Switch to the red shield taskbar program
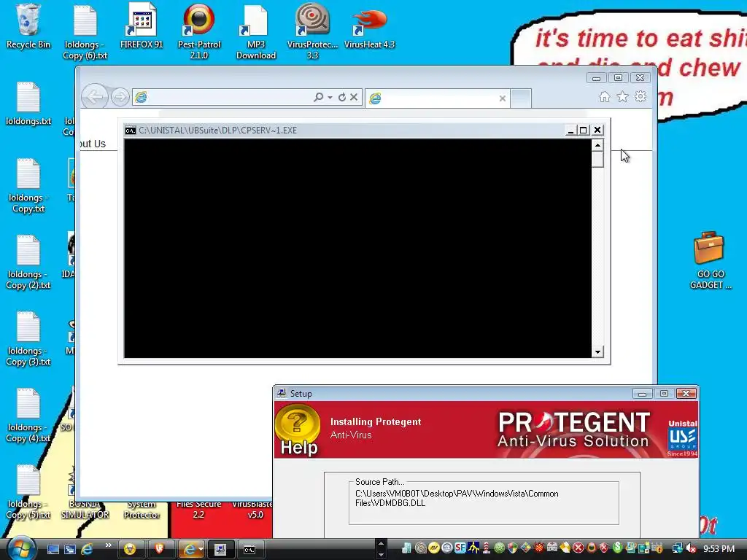 click(160, 550)
